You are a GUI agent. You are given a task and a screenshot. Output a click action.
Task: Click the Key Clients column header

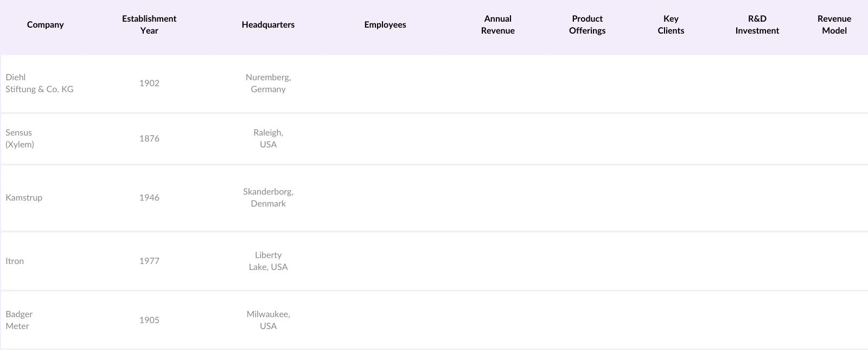point(671,25)
